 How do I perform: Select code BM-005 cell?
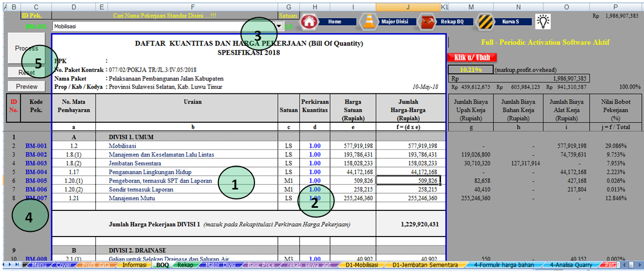(x=36, y=181)
